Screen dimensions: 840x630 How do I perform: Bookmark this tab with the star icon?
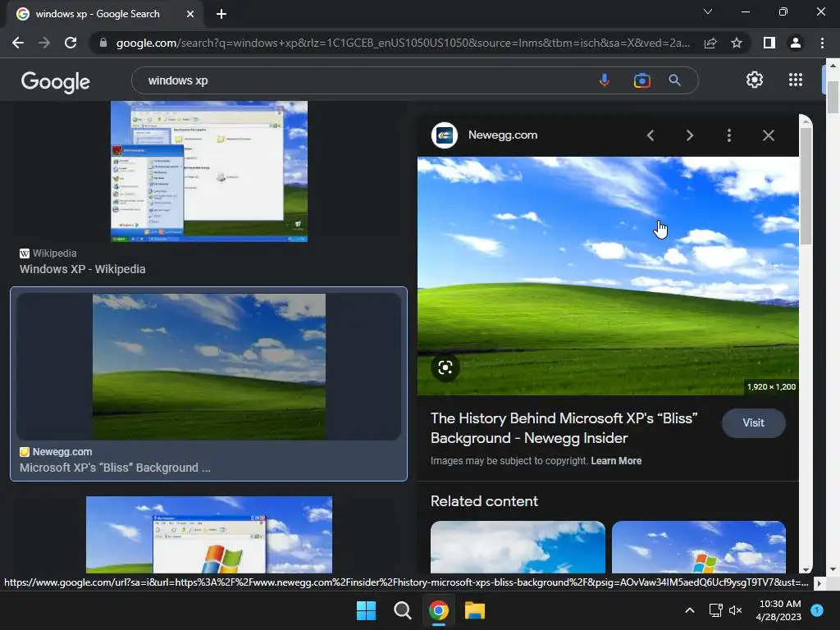click(737, 43)
